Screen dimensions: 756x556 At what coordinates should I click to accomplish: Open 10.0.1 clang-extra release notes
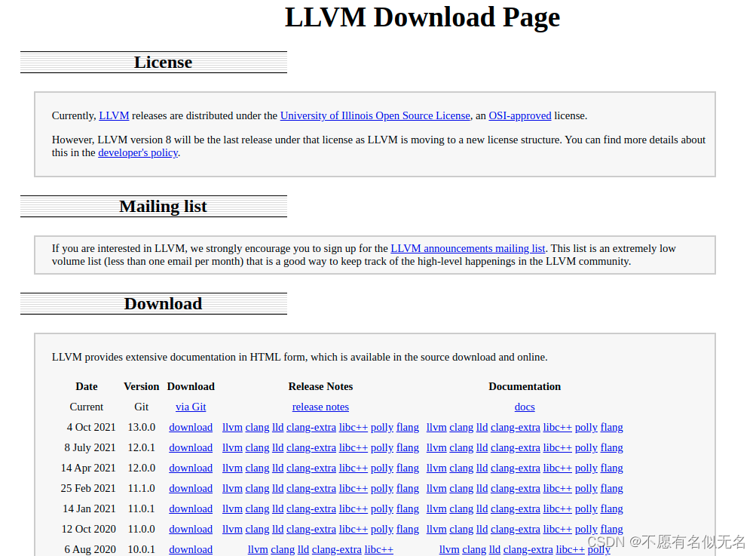[336, 549]
